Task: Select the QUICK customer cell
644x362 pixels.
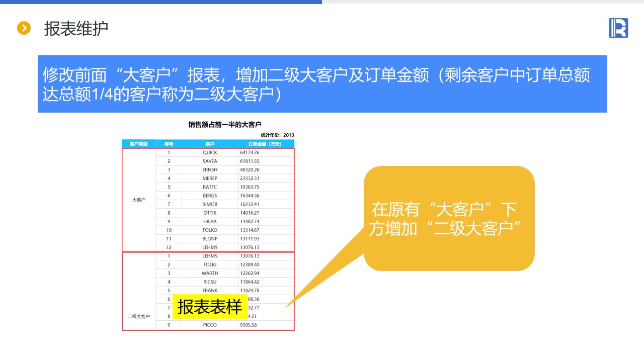Action: [x=210, y=152]
